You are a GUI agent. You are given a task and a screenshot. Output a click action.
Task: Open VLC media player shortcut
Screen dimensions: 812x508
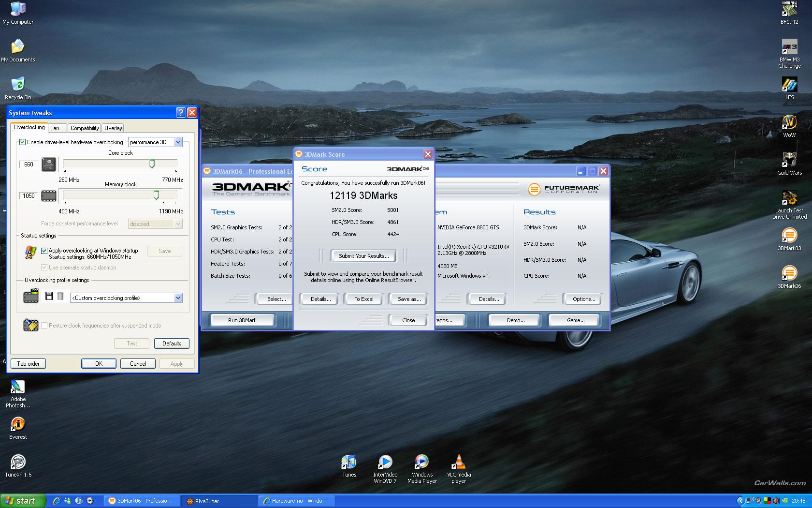coord(459,469)
